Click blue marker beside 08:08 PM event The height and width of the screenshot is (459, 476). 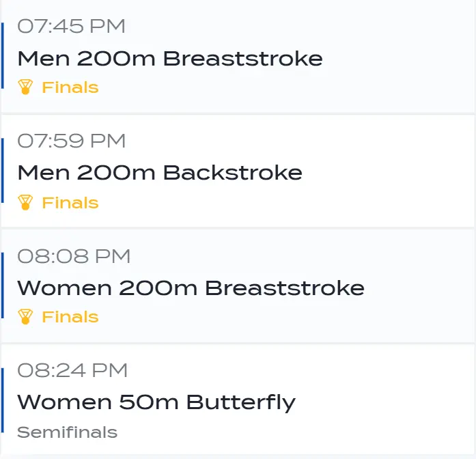click(2, 285)
